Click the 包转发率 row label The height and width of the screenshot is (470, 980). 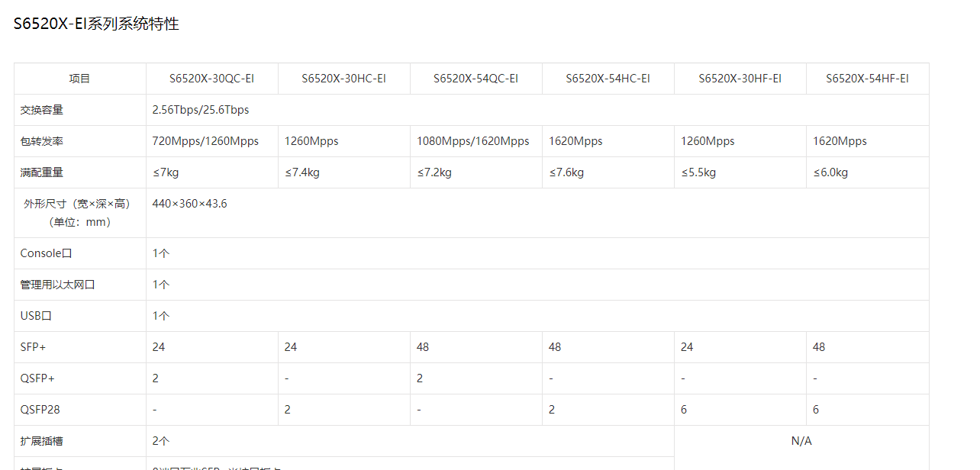tap(42, 141)
